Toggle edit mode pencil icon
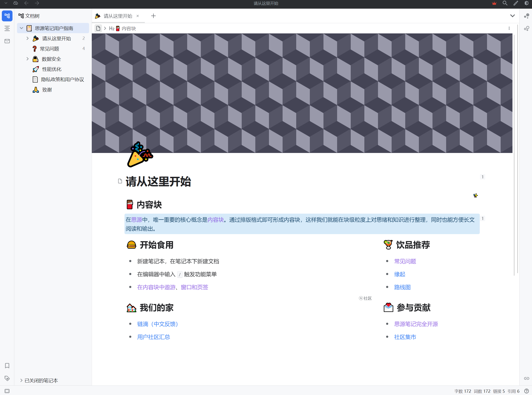Viewport: 532px width, 395px height. tap(516, 3)
